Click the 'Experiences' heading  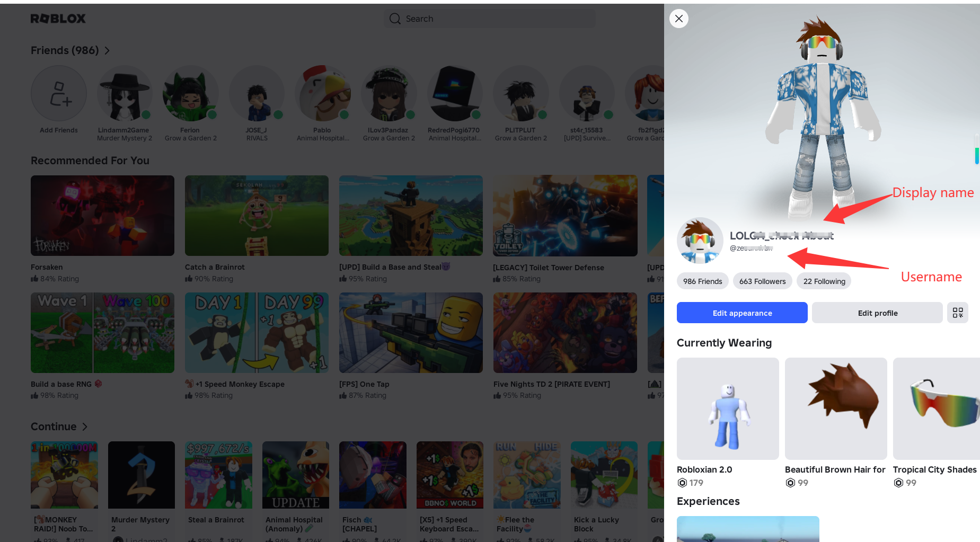click(708, 501)
